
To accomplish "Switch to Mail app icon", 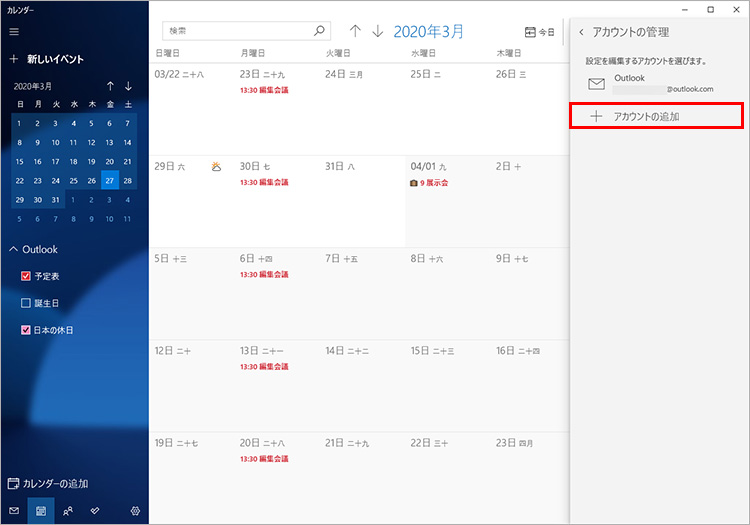I will (14, 510).
